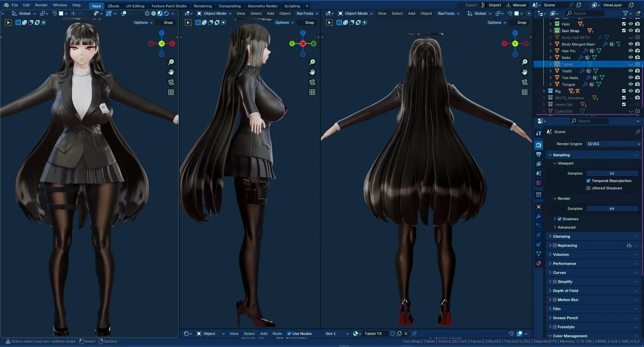The image size is (644, 347).
Task: Hide Teeth object eye icon
Action: tap(631, 71)
